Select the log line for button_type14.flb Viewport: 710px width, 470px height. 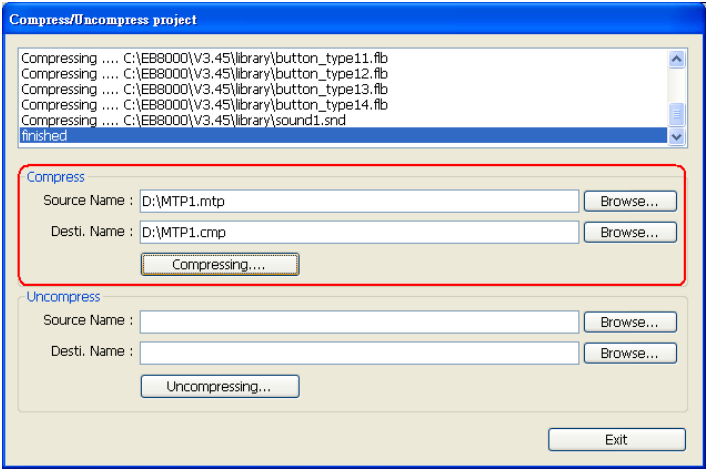pos(343,105)
